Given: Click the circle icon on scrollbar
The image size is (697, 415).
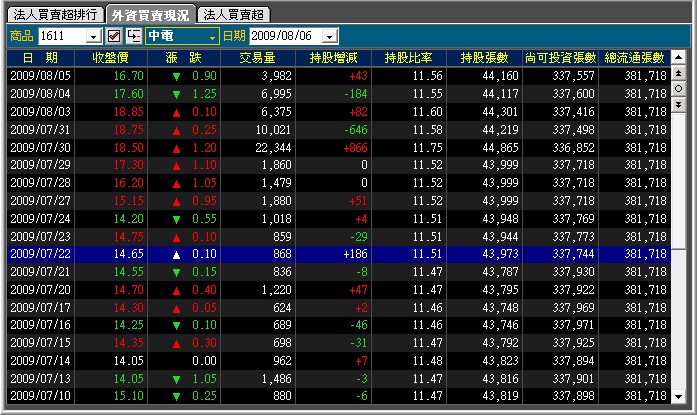Looking at the screenshot, I should 678,89.
